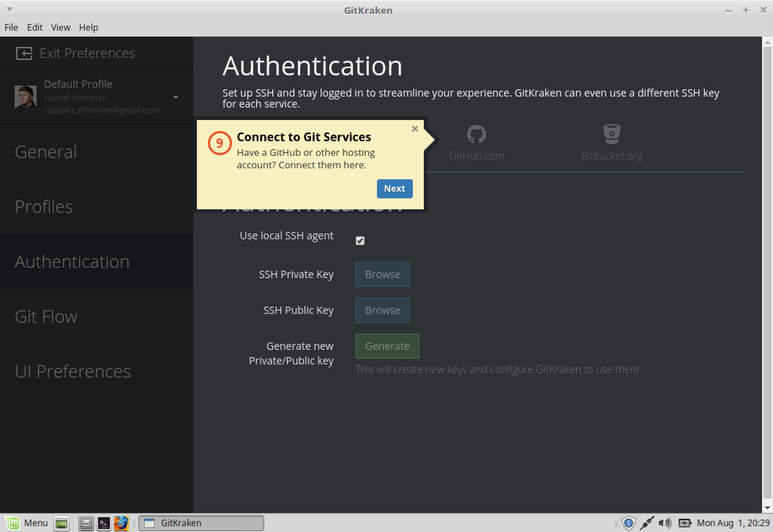
Task: Click the battery power tray icon
Action: click(x=685, y=523)
